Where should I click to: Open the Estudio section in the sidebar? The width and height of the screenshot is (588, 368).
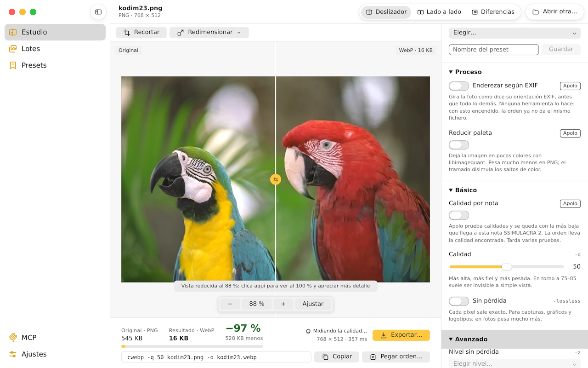click(55, 32)
